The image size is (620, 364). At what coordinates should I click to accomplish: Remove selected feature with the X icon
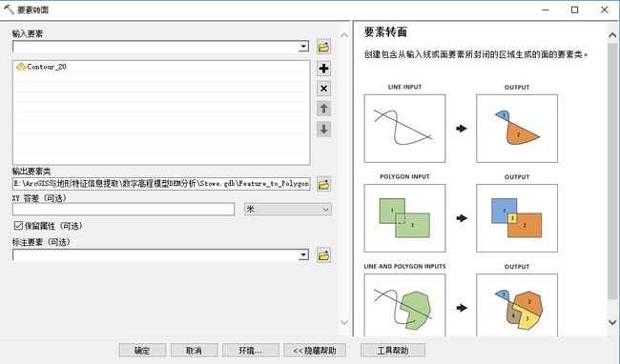coord(324,89)
